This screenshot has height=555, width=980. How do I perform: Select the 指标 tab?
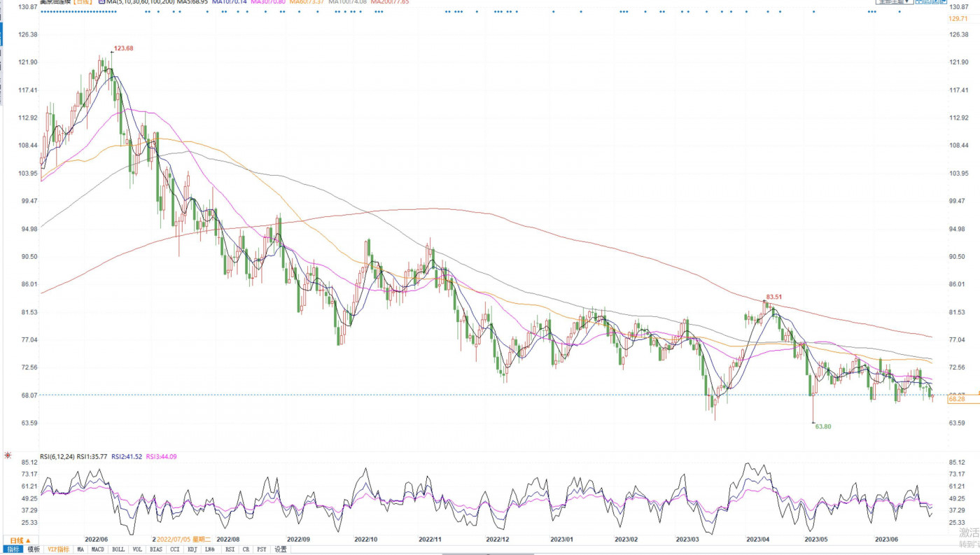pos(13,549)
